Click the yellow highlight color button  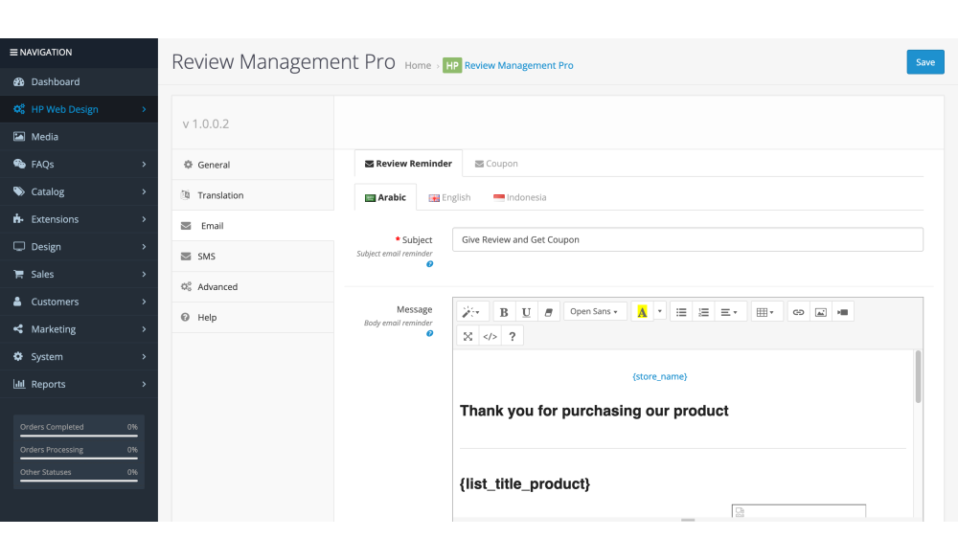642,312
